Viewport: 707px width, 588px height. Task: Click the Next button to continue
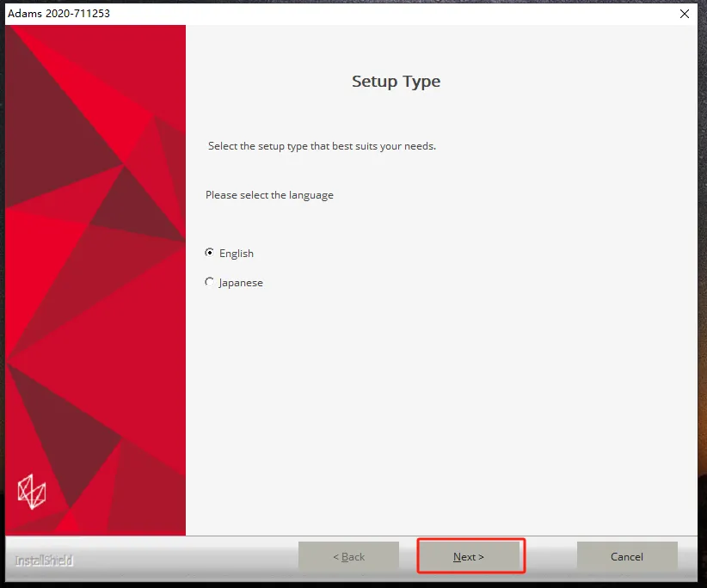point(470,556)
